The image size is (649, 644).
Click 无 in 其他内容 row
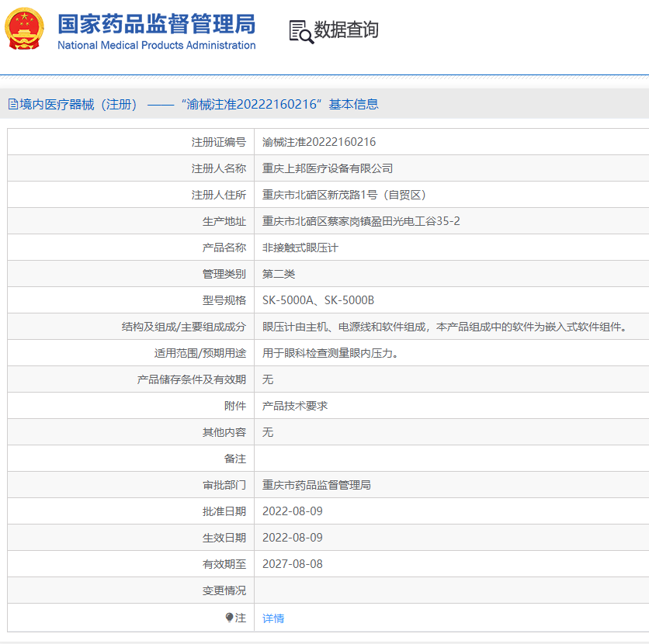pos(268,432)
